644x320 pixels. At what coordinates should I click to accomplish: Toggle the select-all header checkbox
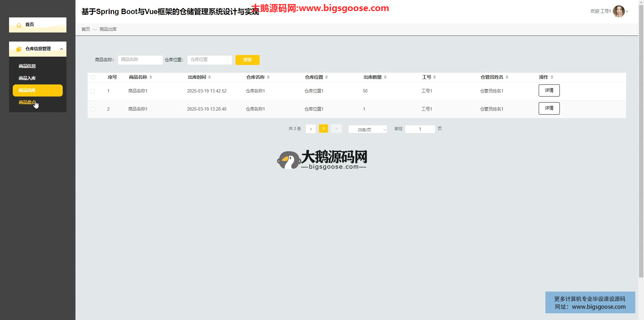pyautogui.click(x=93, y=77)
